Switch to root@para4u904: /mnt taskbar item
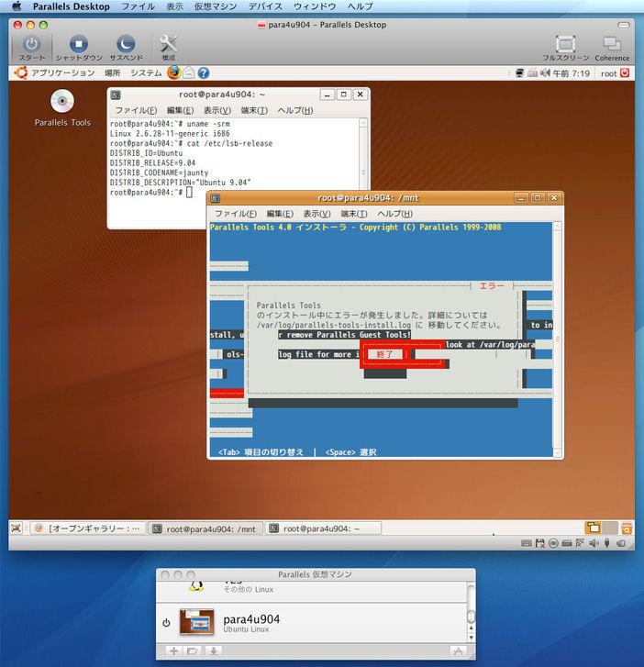 click(205, 528)
